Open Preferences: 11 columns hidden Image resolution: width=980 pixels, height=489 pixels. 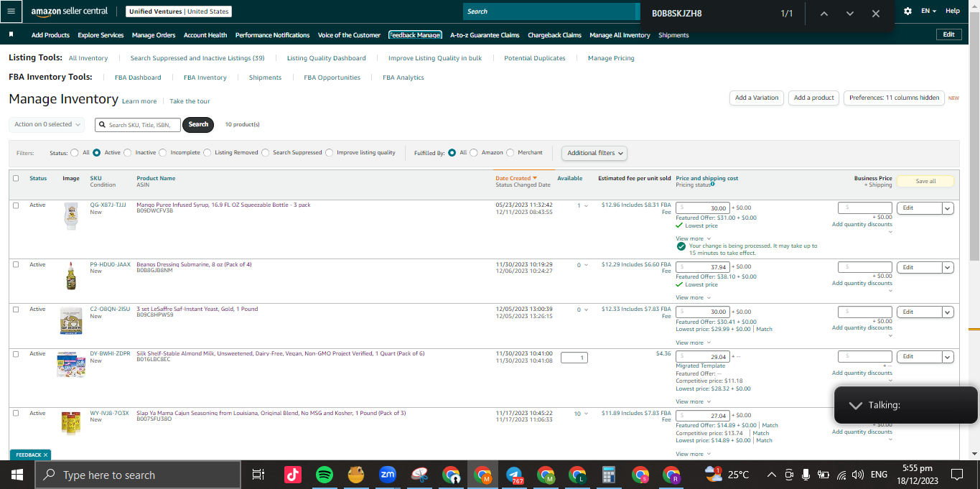pos(894,98)
